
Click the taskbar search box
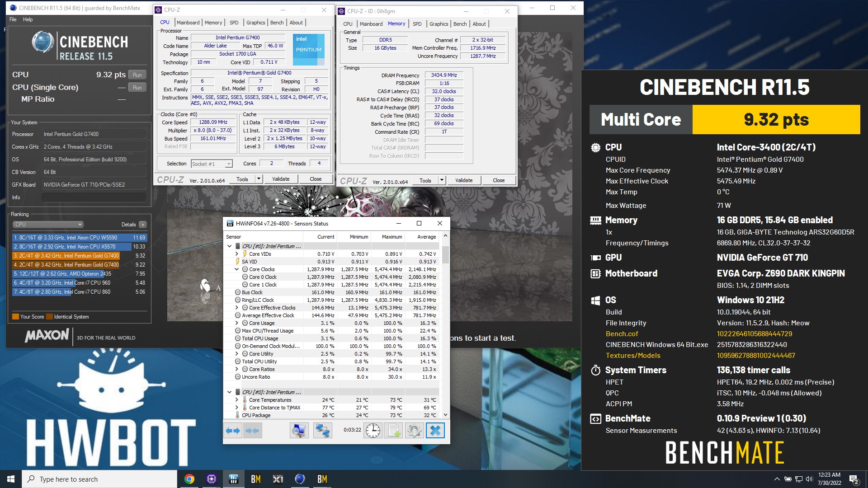point(99,479)
